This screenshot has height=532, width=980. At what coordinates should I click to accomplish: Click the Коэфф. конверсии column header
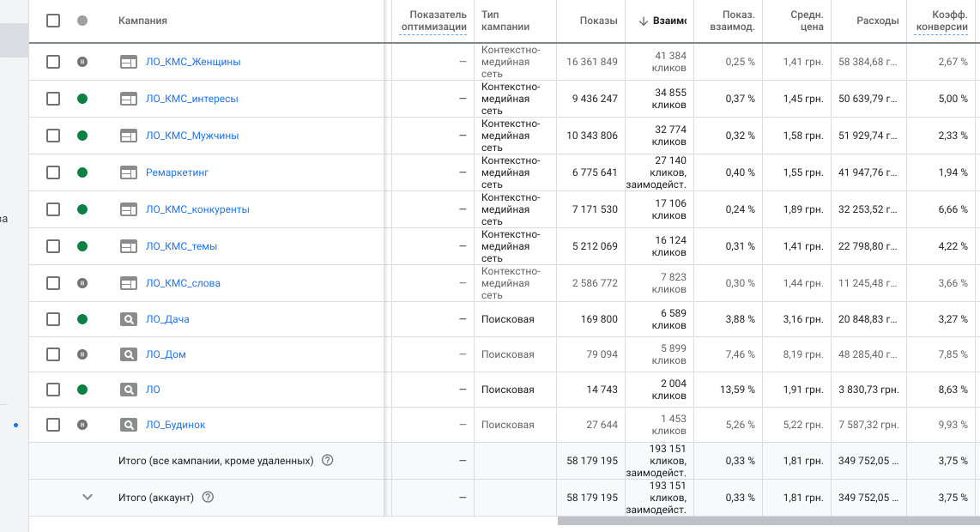[941, 21]
